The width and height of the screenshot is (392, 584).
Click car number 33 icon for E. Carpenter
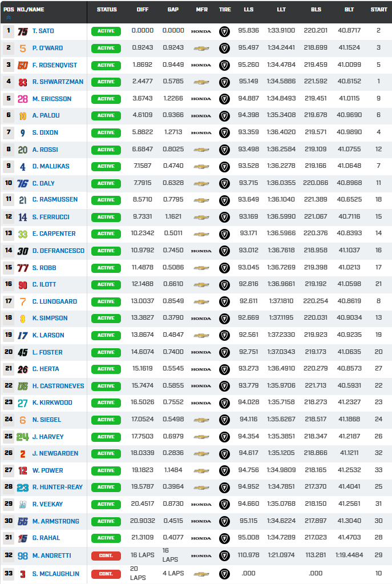coord(23,234)
